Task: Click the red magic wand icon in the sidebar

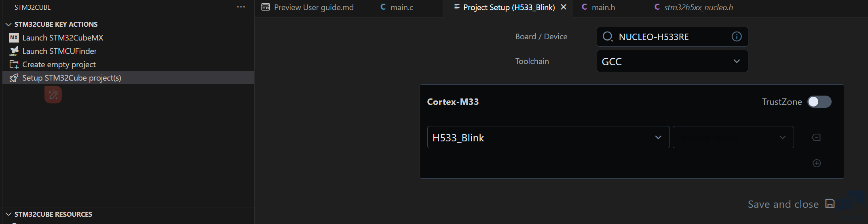Action: (53, 95)
